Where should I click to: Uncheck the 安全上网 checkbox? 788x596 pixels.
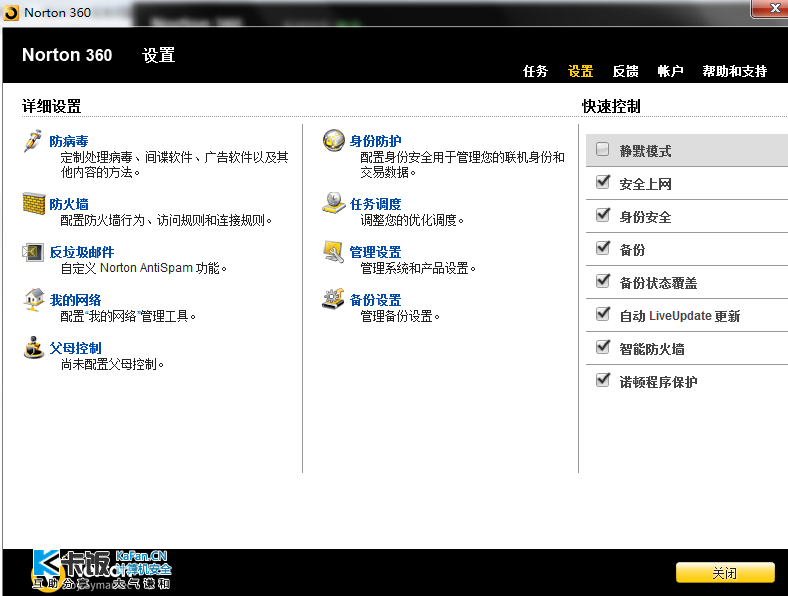click(x=603, y=182)
